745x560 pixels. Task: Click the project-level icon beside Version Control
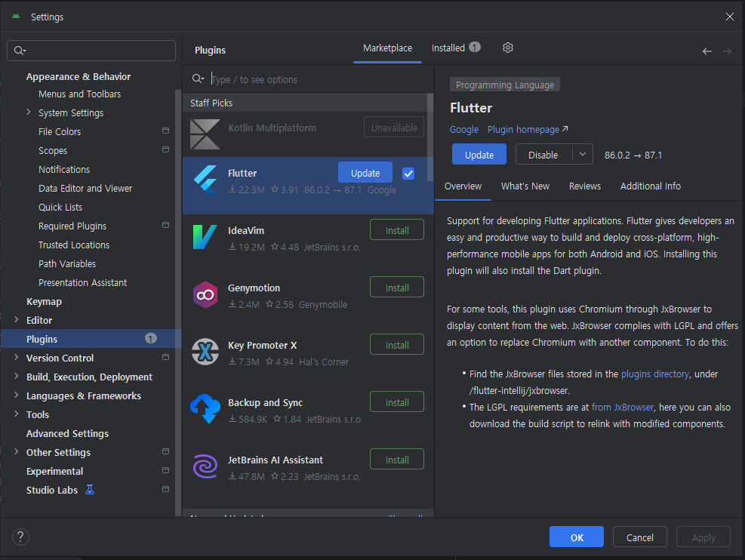click(x=165, y=357)
